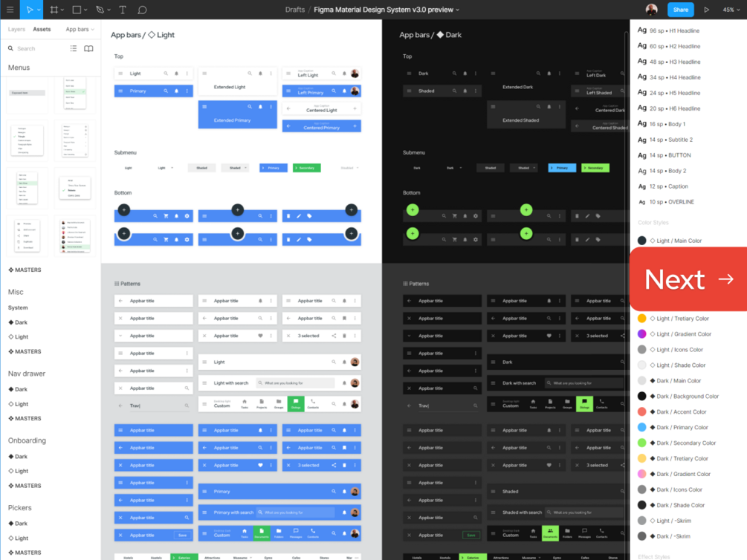The height and width of the screenshot is (560, 747).
Task: Click search icon in Light top app bar
Action: [166, 74]
